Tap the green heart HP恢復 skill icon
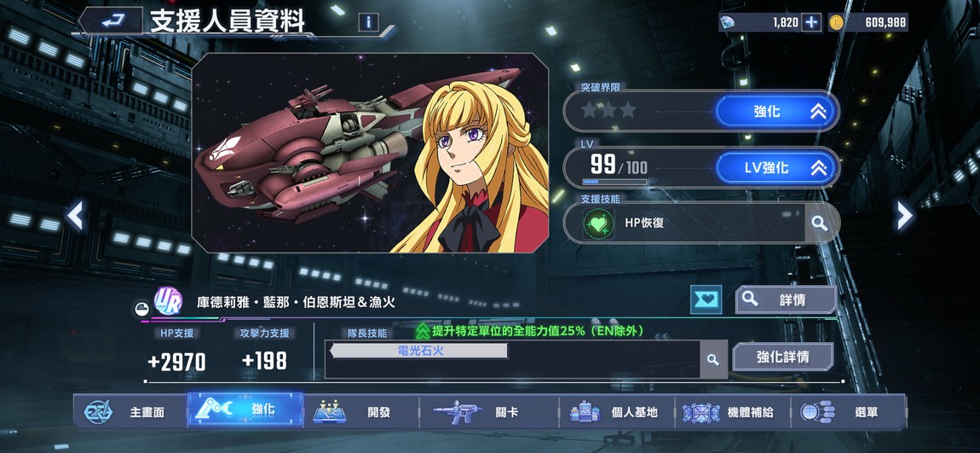This screenshot has width=980, height=453. coord(598,223)
